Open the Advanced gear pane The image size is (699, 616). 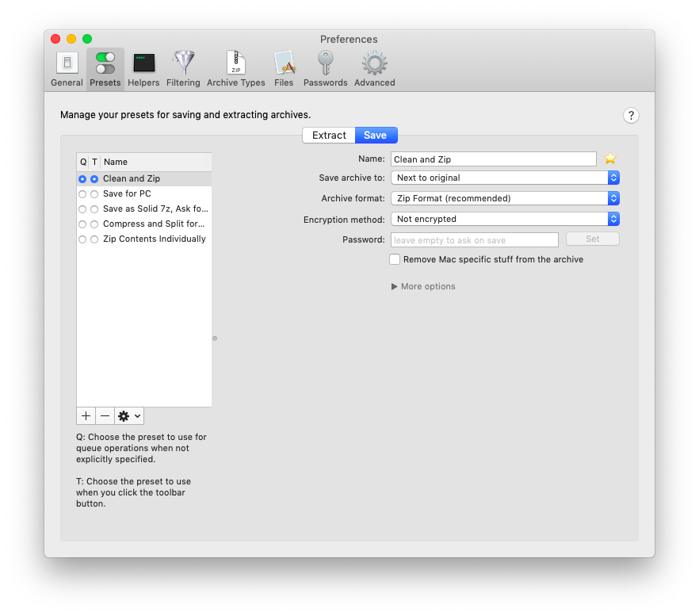[374, 69]
